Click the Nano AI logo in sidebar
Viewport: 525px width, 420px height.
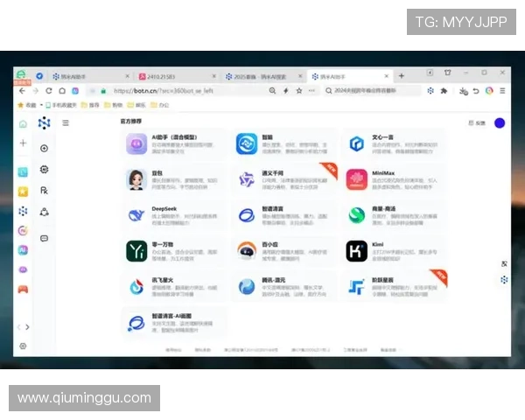[44, 123]
